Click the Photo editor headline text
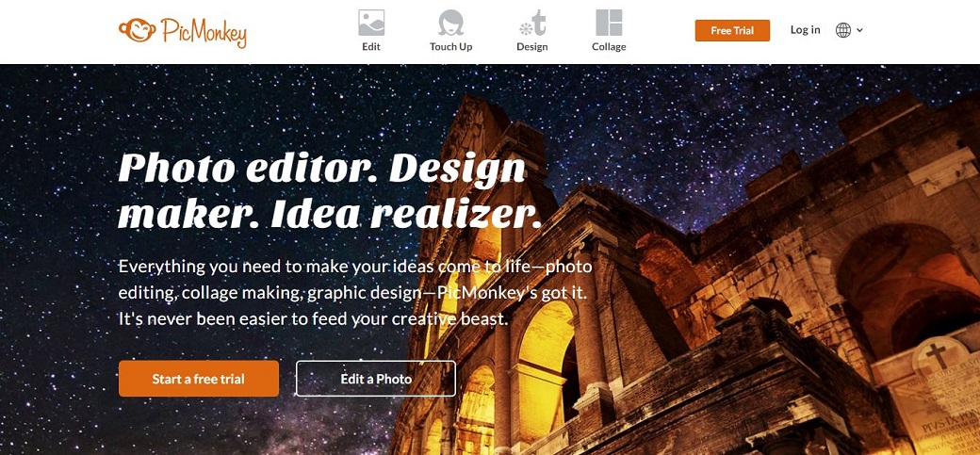 [x=330, y=192]
